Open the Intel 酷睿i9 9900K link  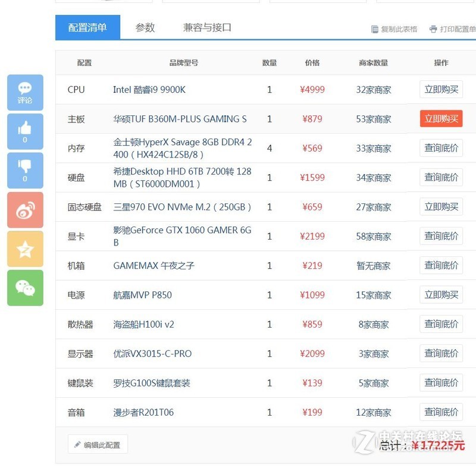[149, 89]
